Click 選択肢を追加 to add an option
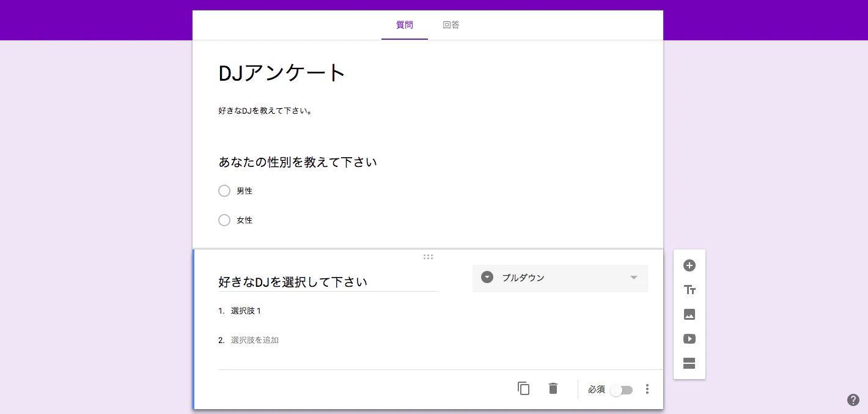This screenshot has width=868, height=414. pos(255,340)
